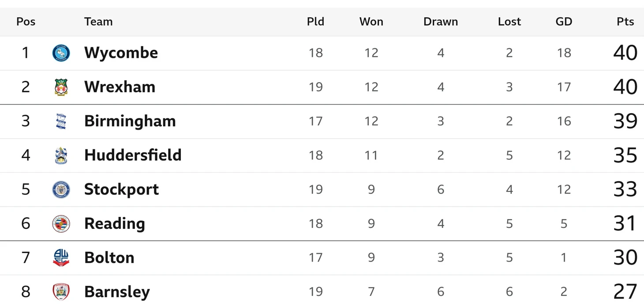644x307 pixels.
Task: Click the Birmingham club crest icon
Action: (x=61, y=121)
